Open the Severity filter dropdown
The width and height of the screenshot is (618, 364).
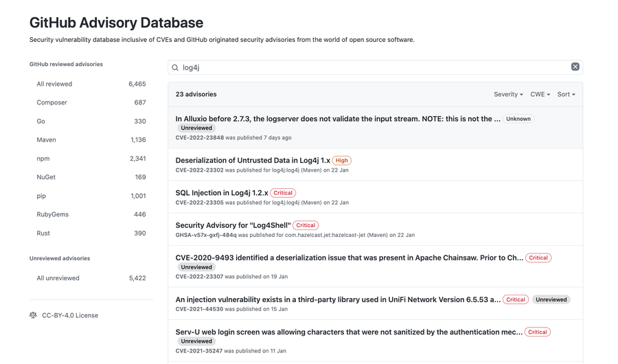[x=508, y=94]
